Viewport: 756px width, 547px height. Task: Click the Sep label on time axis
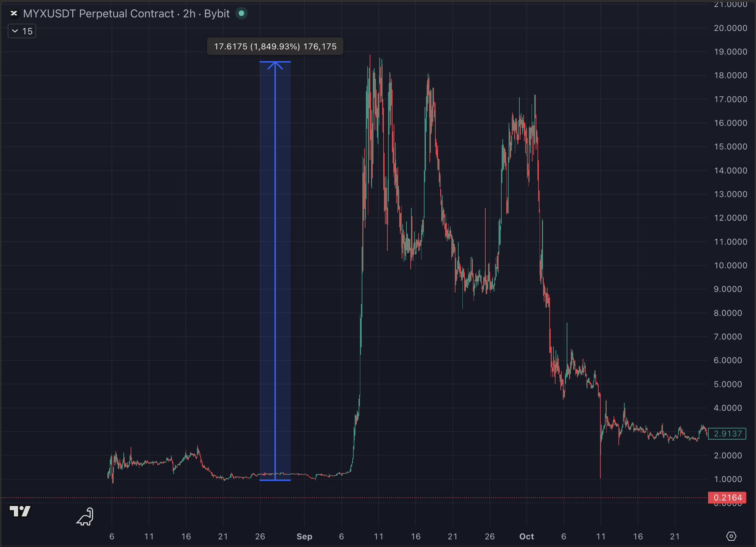point(304,536)
